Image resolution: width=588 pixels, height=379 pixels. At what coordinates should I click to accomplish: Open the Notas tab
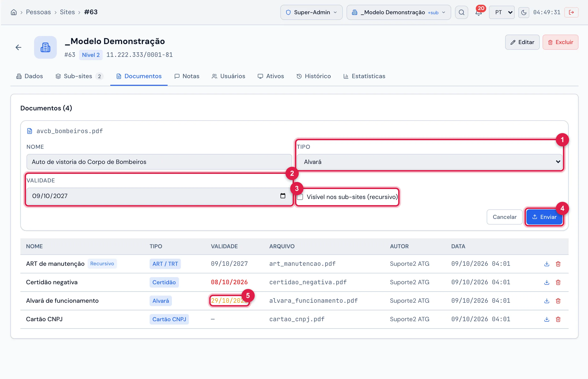click(187, 76)
